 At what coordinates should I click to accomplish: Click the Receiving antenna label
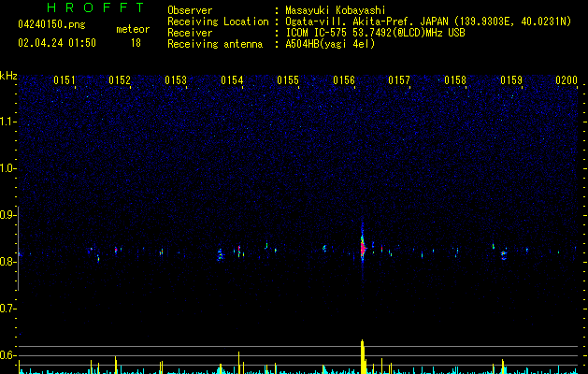click(215, 44)
